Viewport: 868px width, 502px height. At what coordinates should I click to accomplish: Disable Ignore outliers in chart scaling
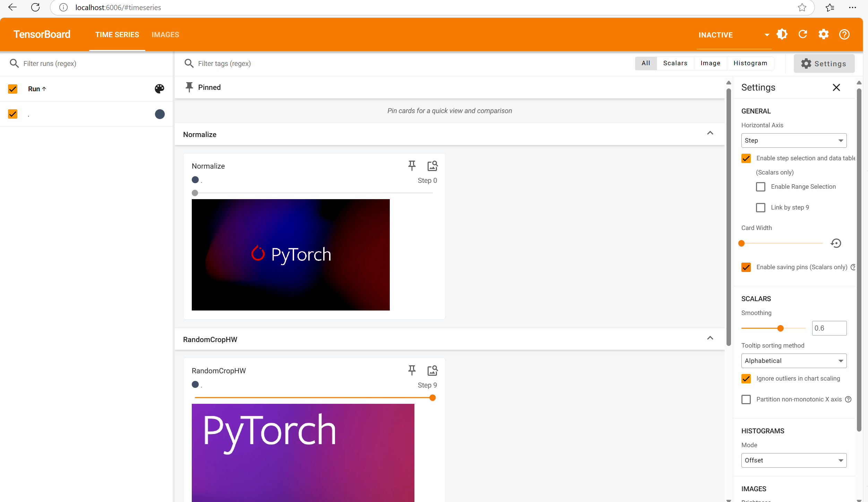pos(746,378)
